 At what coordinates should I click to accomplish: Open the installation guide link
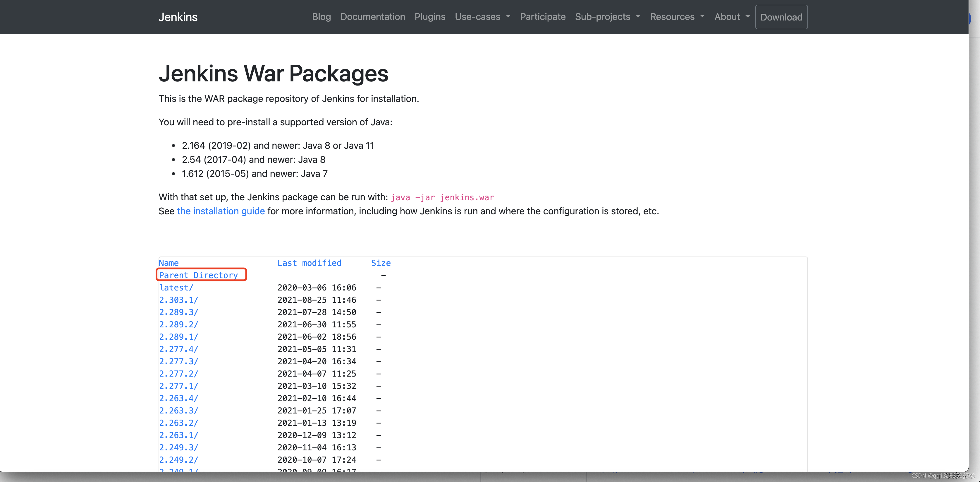(221, 211)
